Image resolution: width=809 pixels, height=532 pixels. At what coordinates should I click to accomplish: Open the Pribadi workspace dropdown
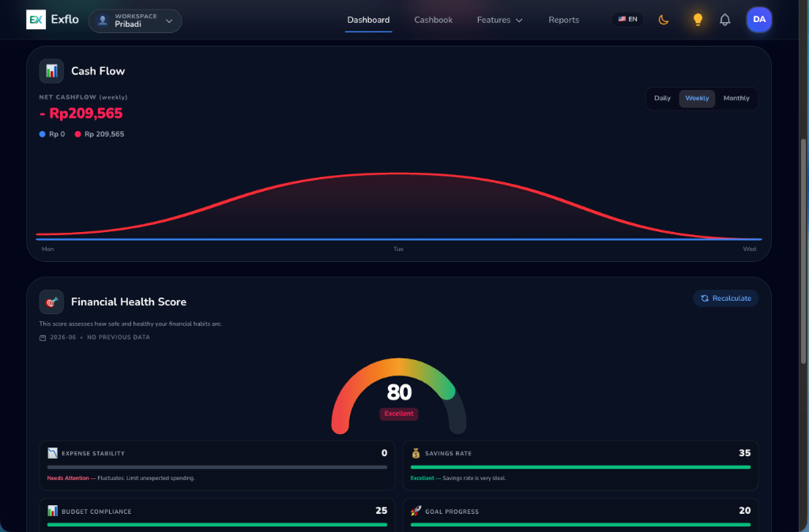pyautogui.click(x=135, y=21)
